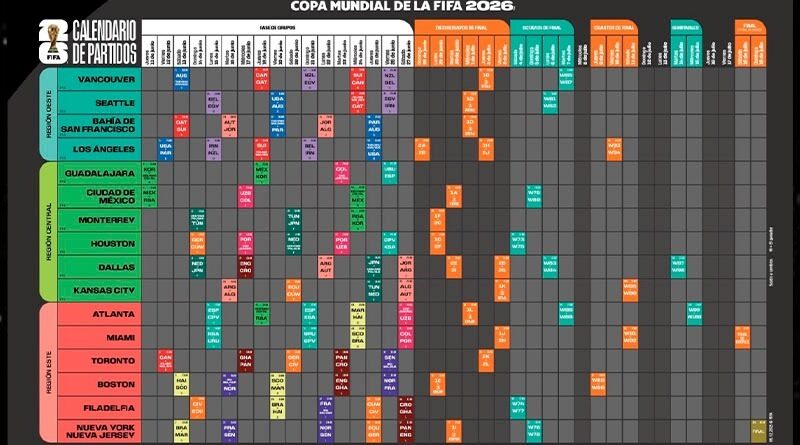The width and height of the screenshot is (800, 445).
Task: Choose the Bahía de San Francisco label
Action: [x=98, y=126]
